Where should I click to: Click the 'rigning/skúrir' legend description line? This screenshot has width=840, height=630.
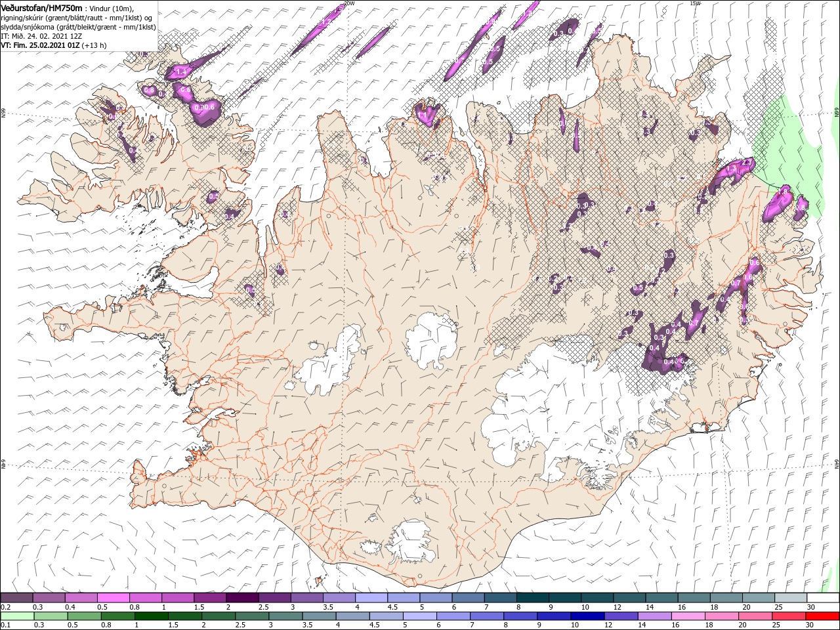[77, 17]
